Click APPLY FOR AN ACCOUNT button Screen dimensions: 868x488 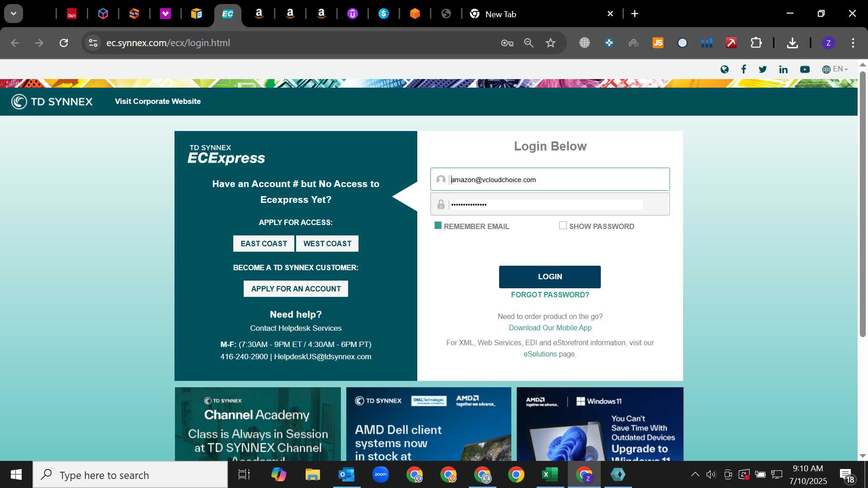click(x=296, y=289)
